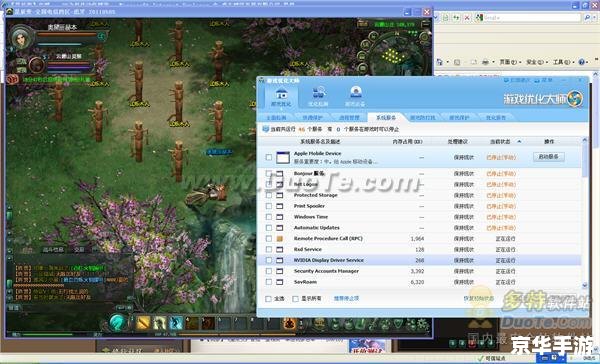600x364 pixels.
Task: Sort by the 处理建议 column header
Action: [458, 142]
